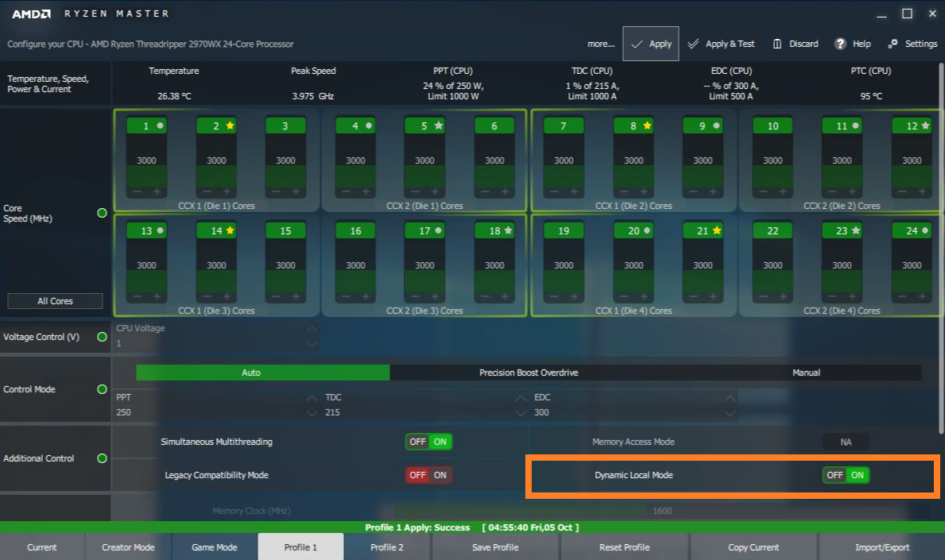This screenshot has height=560, width=945.
Task: Click the Apply & Test button
Action: [x=722, y=44]
